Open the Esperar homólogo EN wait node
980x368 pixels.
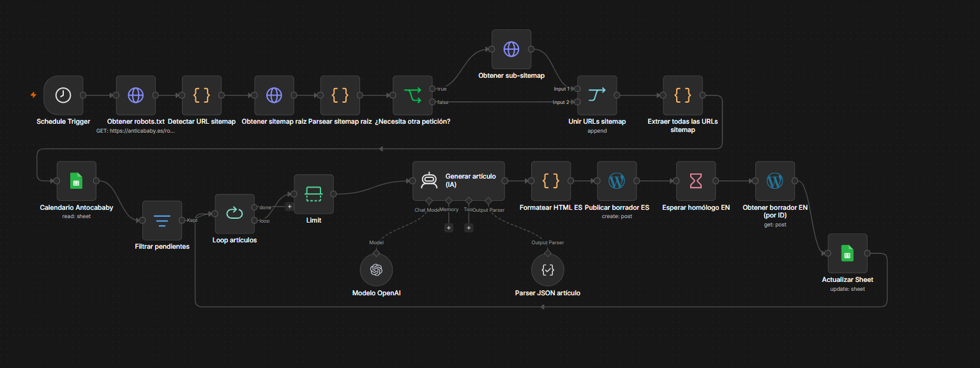(x=696, y=181)
